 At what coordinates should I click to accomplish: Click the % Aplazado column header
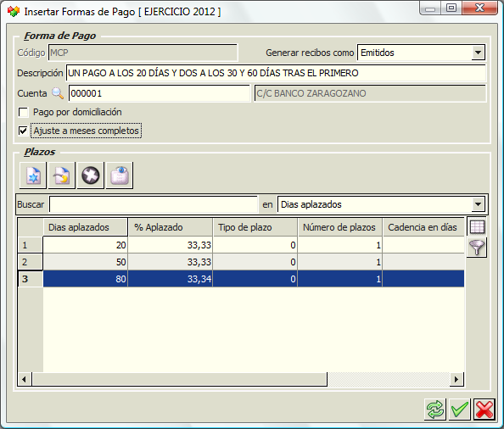(171, 227)
